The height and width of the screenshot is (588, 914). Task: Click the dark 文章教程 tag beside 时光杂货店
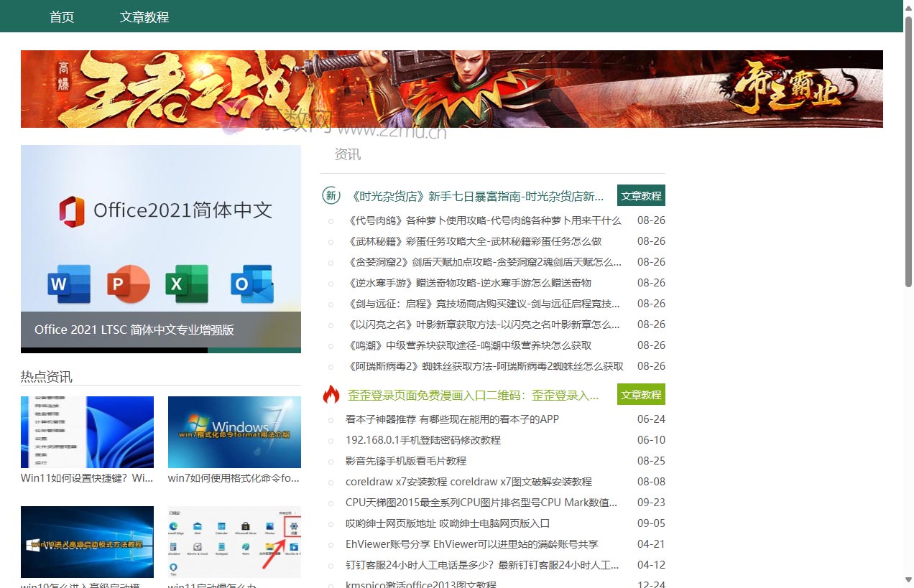coord(641,195)
